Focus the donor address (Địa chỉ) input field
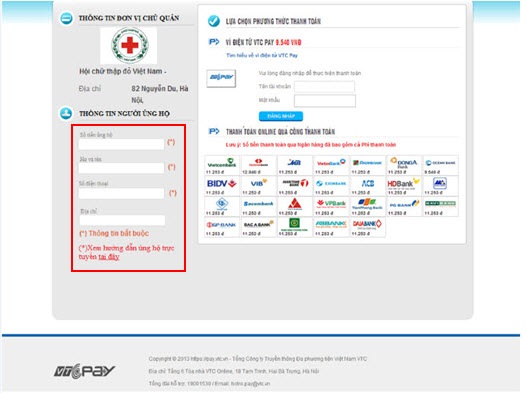The image size is (526, 393). [x=122, y=220]
